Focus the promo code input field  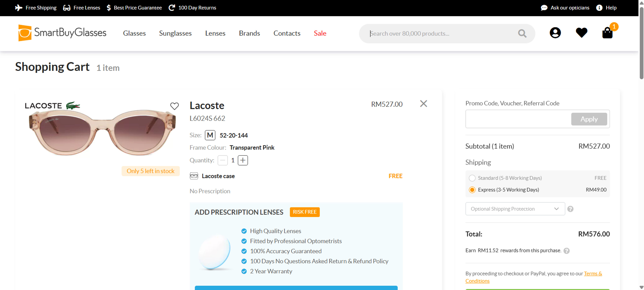(518, 119)
